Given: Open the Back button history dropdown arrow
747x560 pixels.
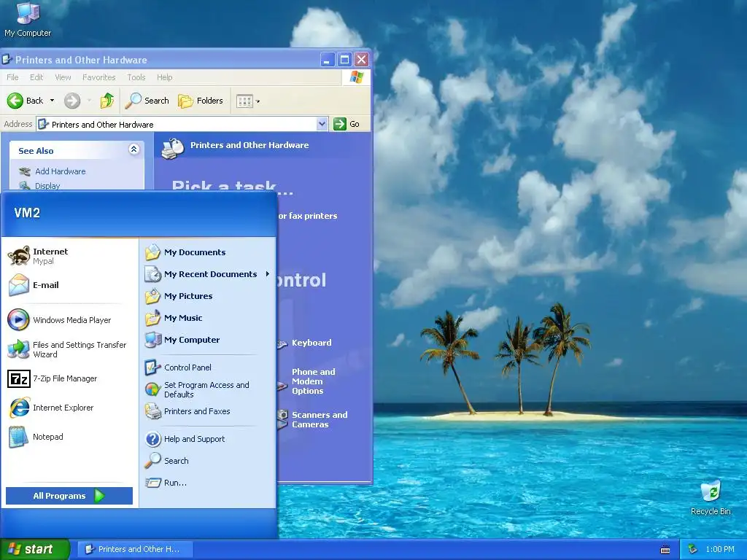Looking at the screenshot, I should tap(52, 101).
